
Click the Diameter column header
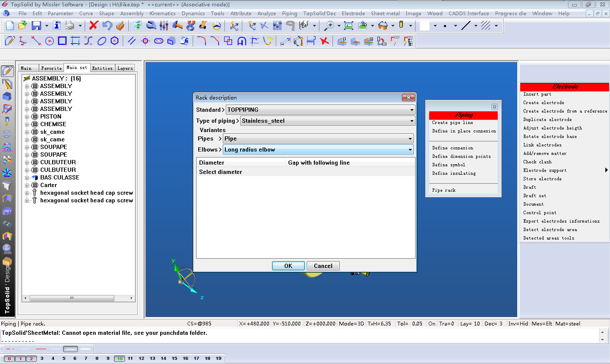[241, 163]
